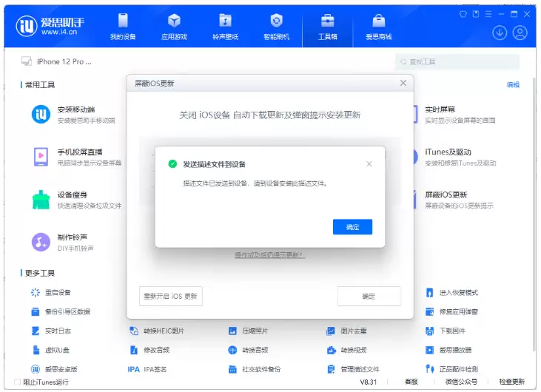Launch 设备瘦身 cleaning tool icon
541x392 pixels.
41,200
